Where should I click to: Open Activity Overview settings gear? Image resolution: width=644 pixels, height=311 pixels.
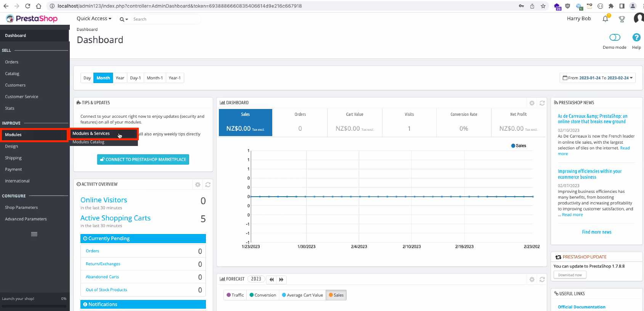(x=198, y=184)
